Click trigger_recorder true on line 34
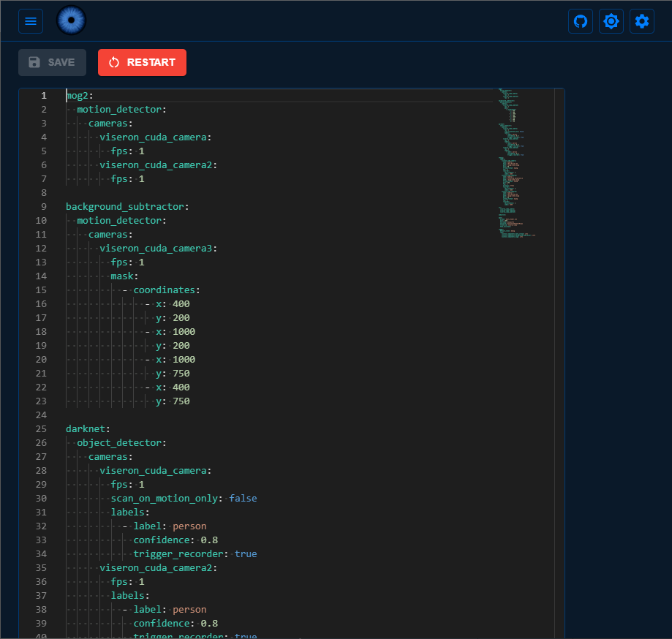This screenshot has height=639, width=672. point(246,554)
